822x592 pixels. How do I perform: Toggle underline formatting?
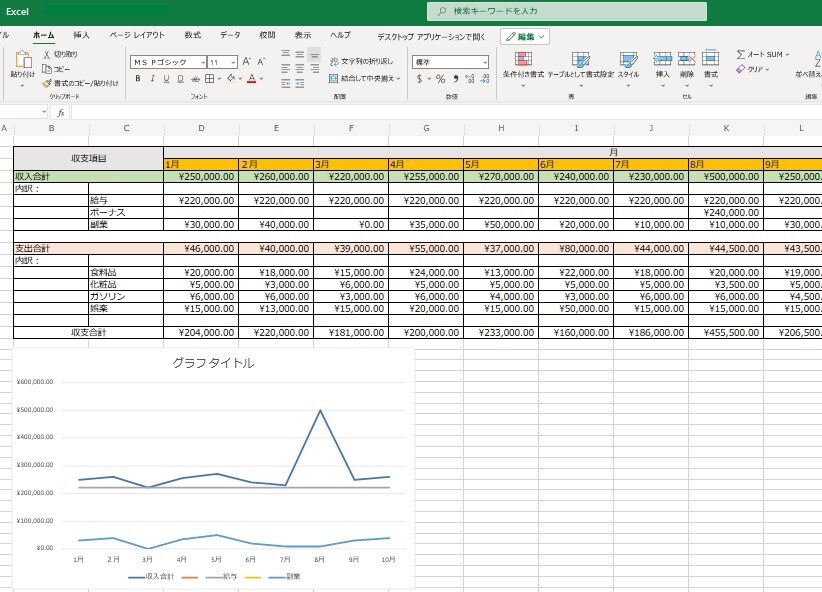166,79
